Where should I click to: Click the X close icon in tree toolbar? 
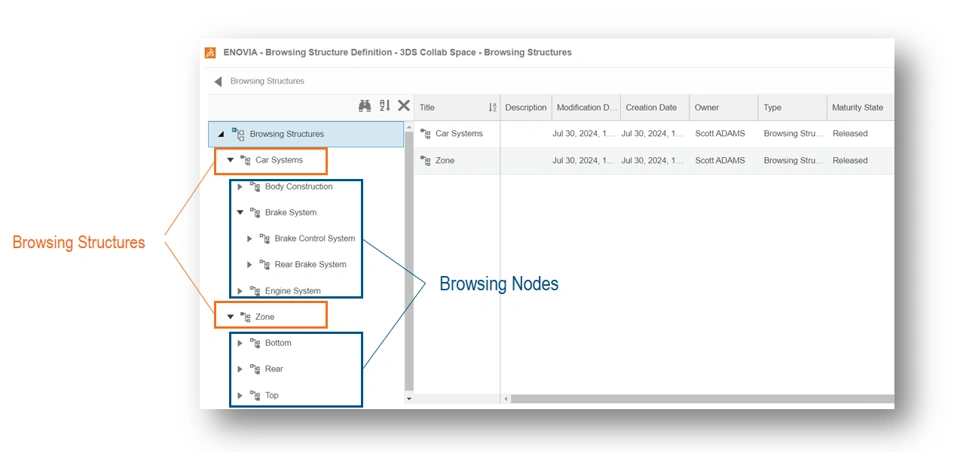click(403, 106)
